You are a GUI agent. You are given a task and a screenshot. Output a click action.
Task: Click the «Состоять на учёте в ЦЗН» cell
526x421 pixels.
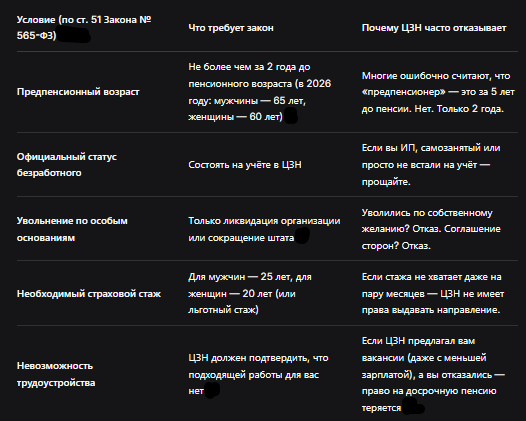tap(245, 165)
